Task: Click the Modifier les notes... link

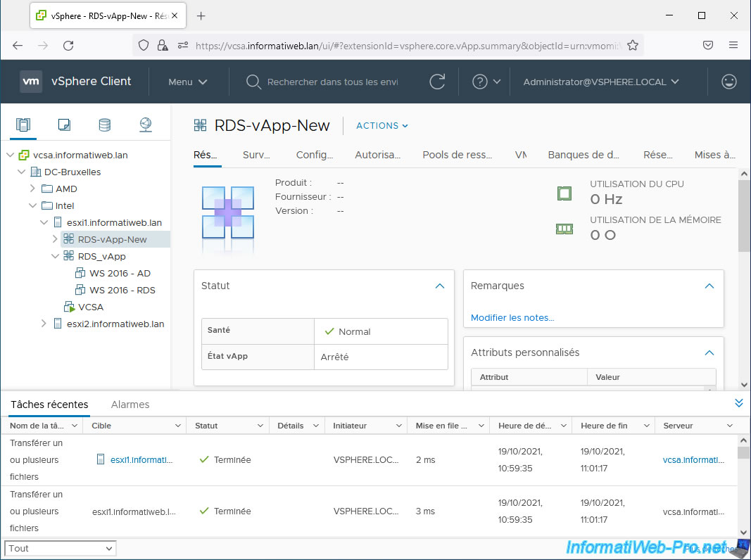Action: pyautogui.click(x=512, y=318)
